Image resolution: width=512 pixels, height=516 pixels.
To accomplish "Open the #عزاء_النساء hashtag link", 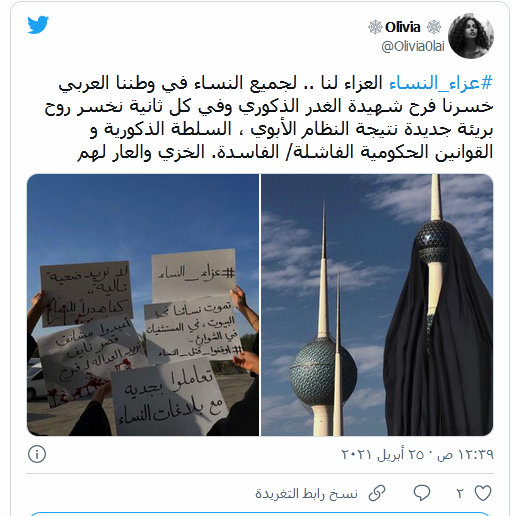I will point(441,83).
